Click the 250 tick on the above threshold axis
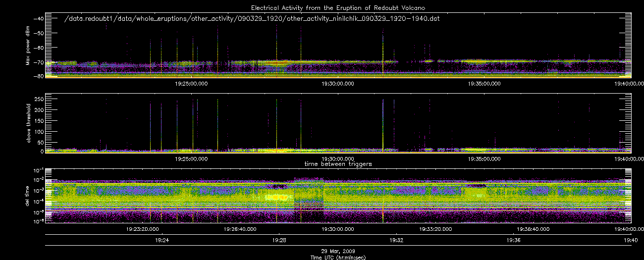Viewport: 644px width, 260px height. point(39,100)
